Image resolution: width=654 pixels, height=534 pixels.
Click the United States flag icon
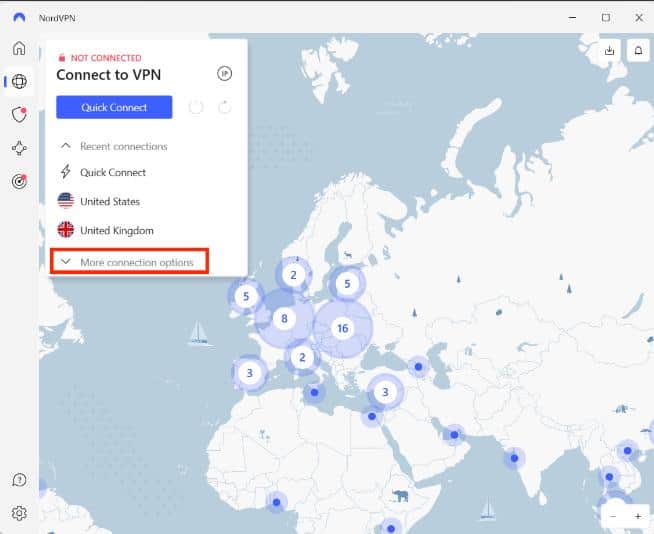pyautogui.click(x=65, y=201)
